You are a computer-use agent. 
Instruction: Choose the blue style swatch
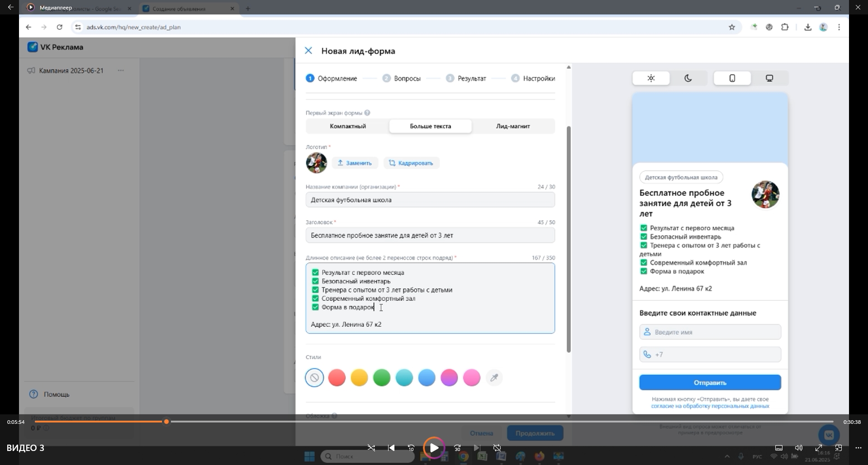point(427,378)
